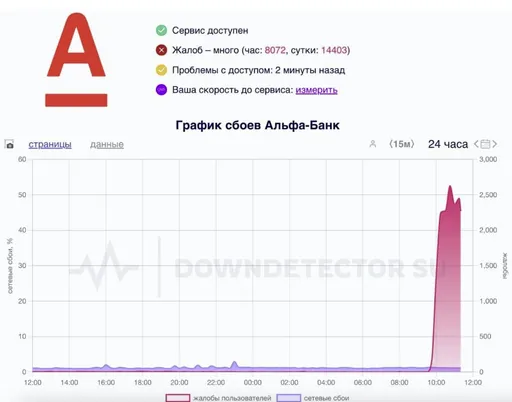The height and width of the screenshot is (402, 512).
Task: Click the red Alfa-Bank logo
Action: coord(76,60)
